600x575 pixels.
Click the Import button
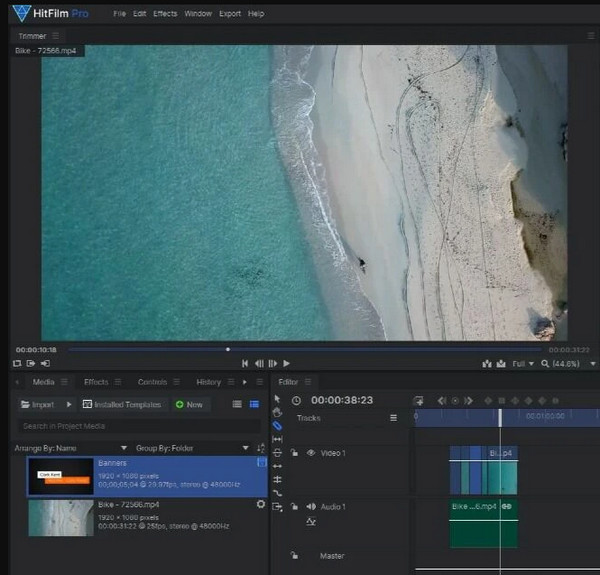(38, 404)
